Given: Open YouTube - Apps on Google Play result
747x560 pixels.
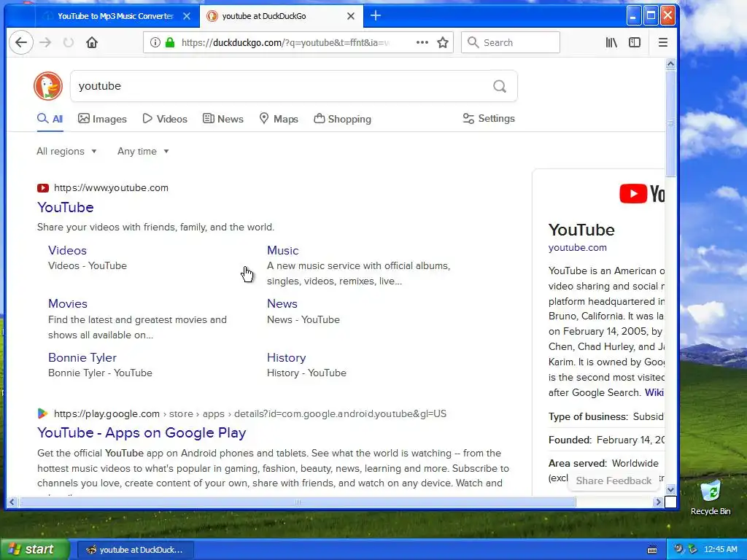Looking at the screenshot, I should (142, 432).
